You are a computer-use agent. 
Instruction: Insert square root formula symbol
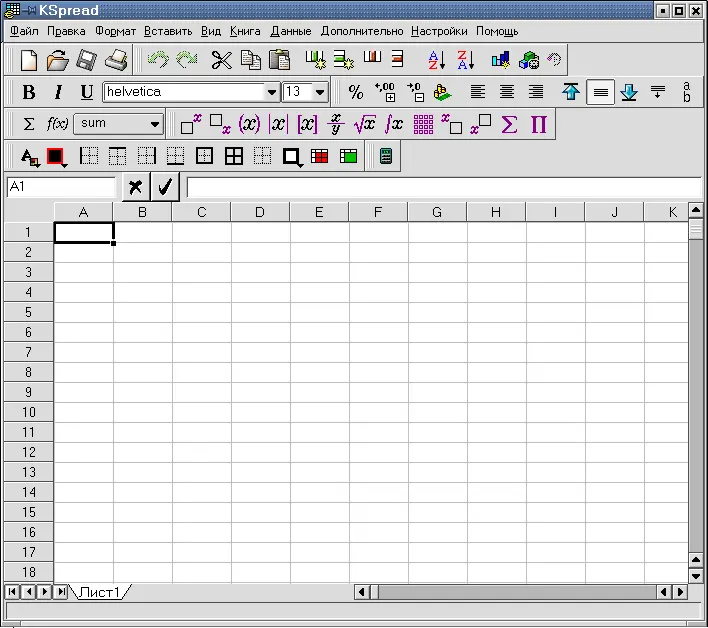tap(364, 124)
